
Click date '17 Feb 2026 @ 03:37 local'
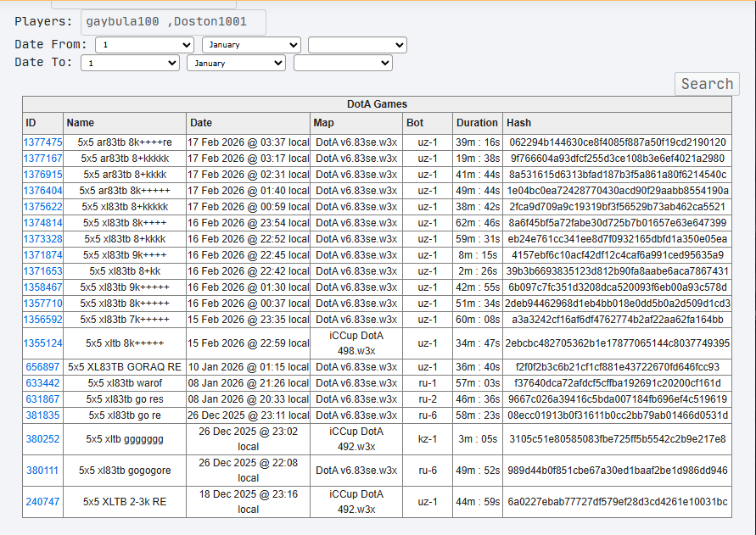(x=248, y=142)
